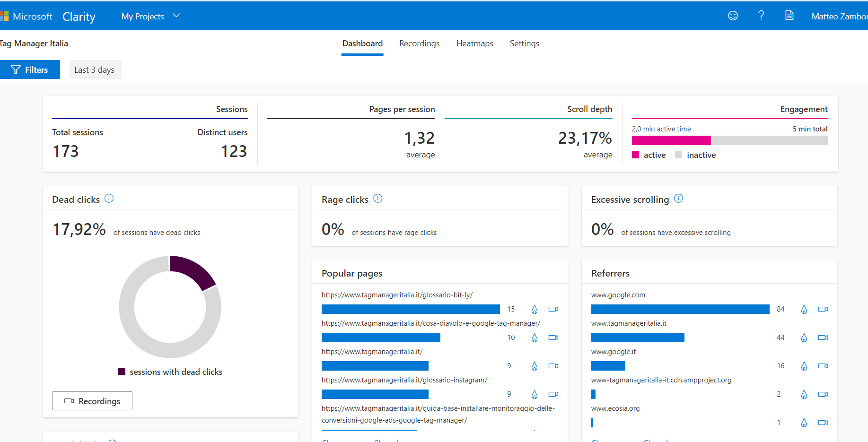Click the 23,17% scroll depth value
This screenshot has width=868, height=442.
click(x=585, y=138)
